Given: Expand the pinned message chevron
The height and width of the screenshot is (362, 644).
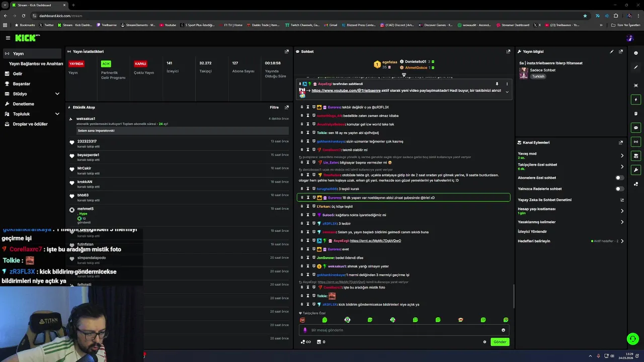Looking at the screenshot, I should click(507, 92).
